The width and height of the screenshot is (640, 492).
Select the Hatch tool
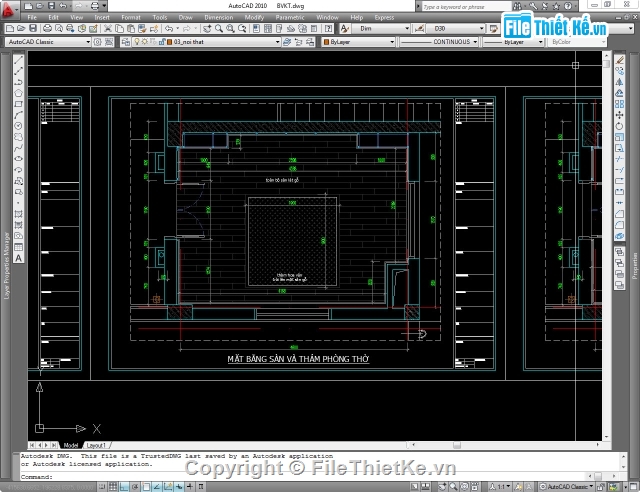(18, 214)
